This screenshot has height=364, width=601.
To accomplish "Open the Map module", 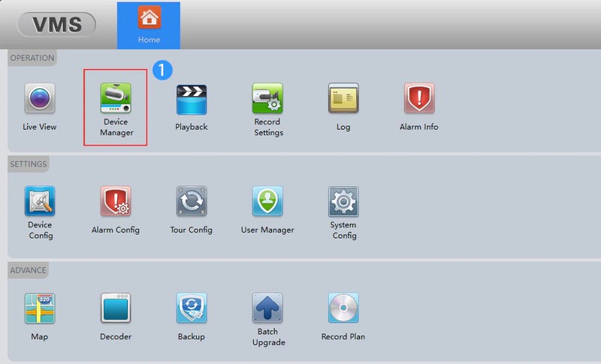I will 40,308.
